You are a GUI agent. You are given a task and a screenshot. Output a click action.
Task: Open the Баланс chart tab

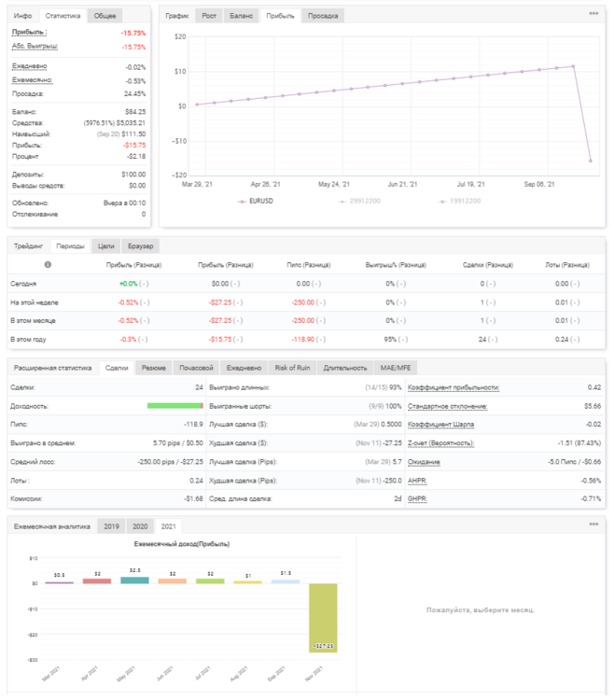pos(241,16)
